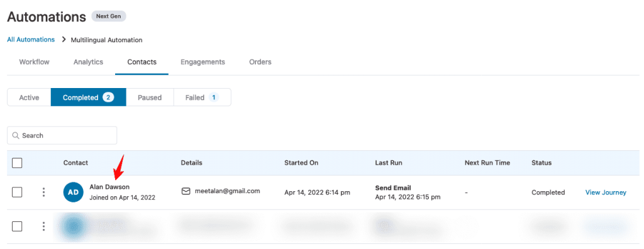This screenshot has width=644, height=249.
Task: Select the Active contacts filter
Action: pos(29,97)
